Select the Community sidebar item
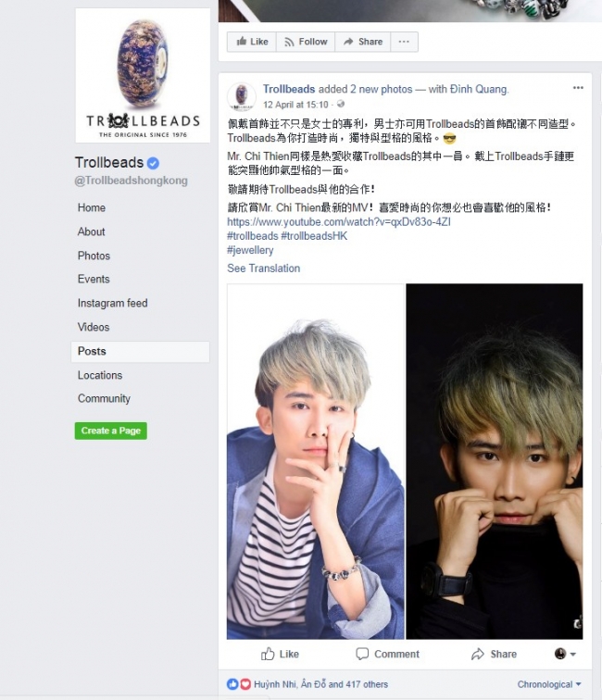Image resolution: width=602 pixels, height=700 pixels. pos(104,399)
